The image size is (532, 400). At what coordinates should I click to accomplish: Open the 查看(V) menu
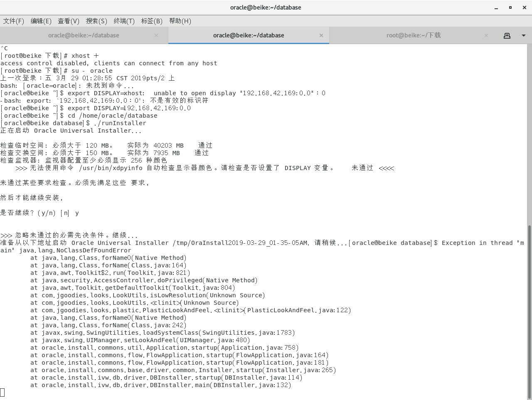pyautogui.click(x=69, y=21)
